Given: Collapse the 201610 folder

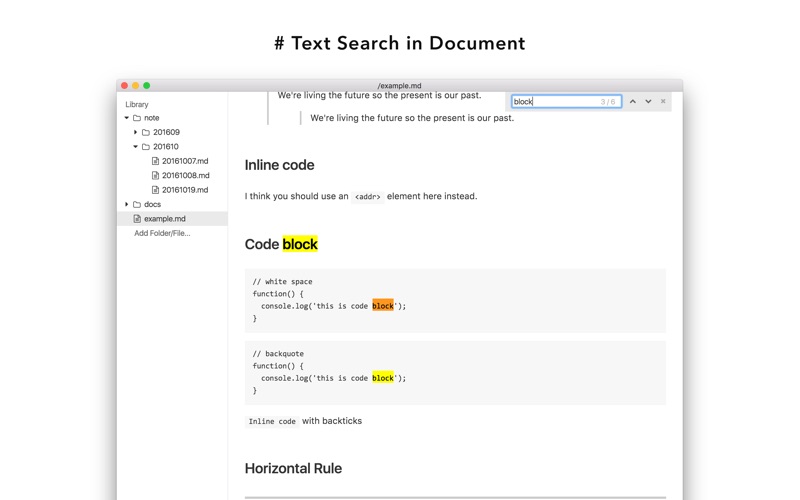Looking at the screenshot, I should point(136,146).
